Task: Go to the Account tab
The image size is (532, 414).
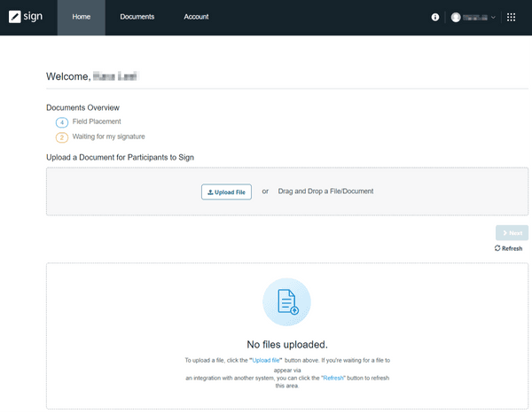Action: (x=196, y=17)
